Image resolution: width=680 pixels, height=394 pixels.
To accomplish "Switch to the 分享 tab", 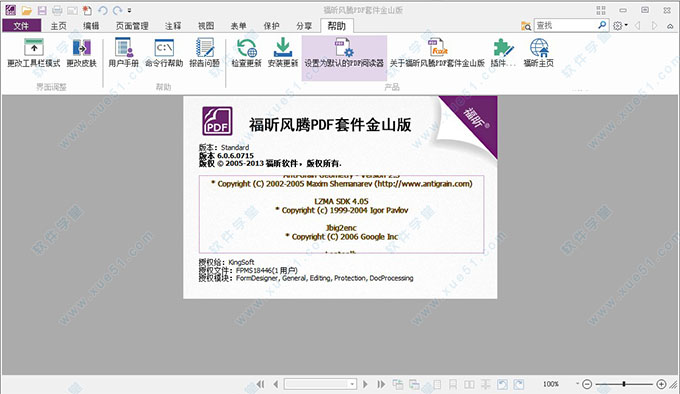I will 304,26.
